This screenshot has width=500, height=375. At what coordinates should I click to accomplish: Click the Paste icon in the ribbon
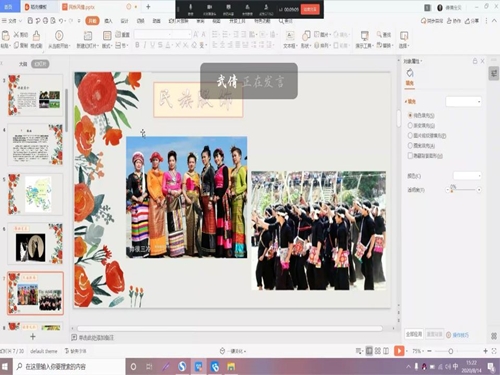[6, 35]
